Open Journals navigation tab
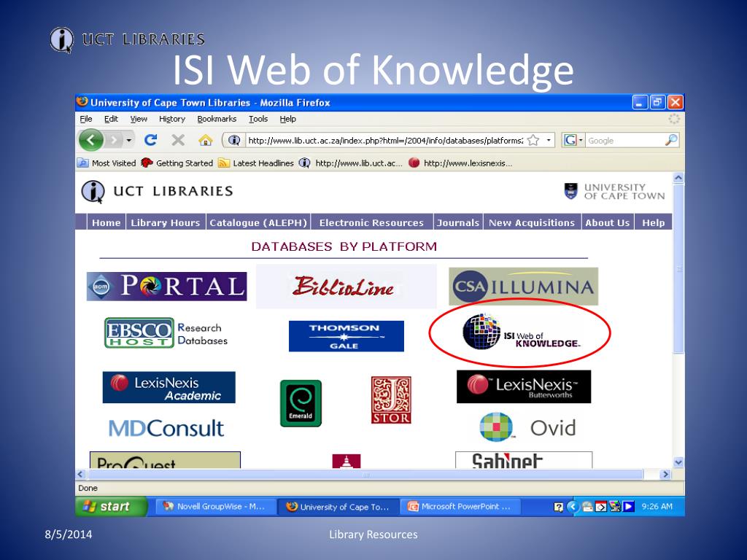 click(458, 222)
